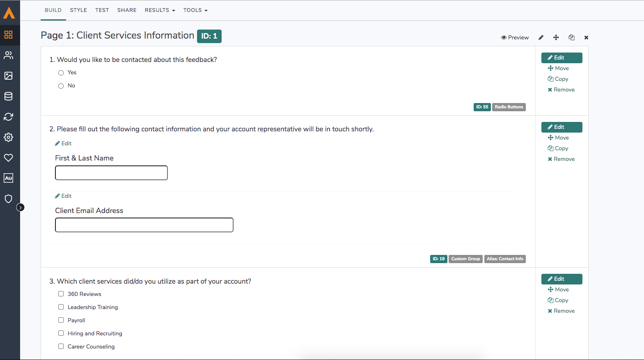Check the 360 Reviews checkbox
The height and width of the screenshot is (360, 644).
coord(61,294)
